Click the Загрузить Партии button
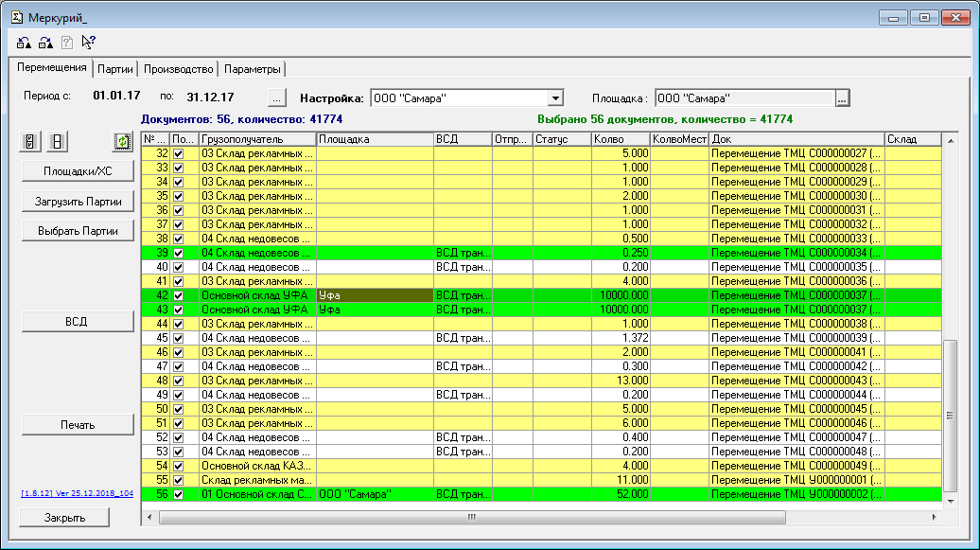This screenshot has width=980, height=550. tap(78, 202)
